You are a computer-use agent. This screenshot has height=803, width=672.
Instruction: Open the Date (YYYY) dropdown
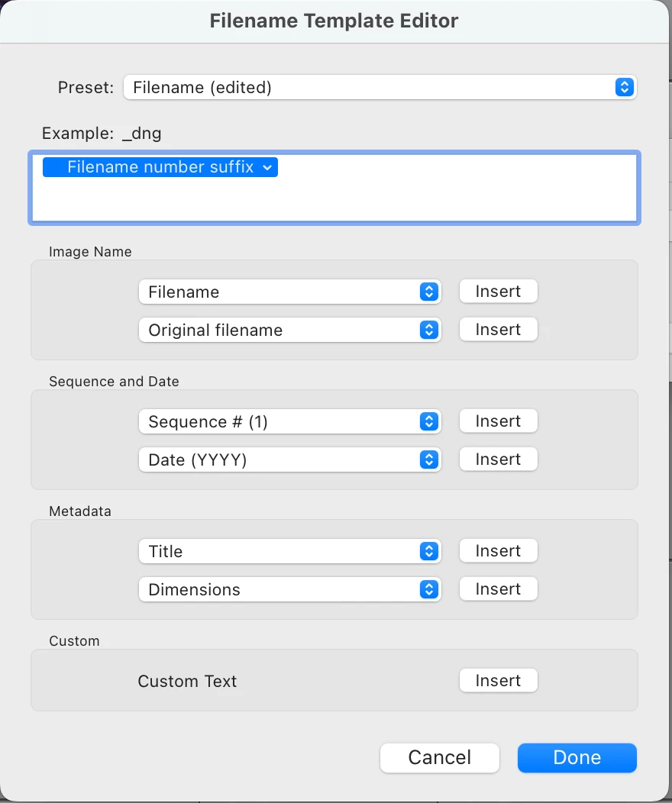(x=289, y=460)
